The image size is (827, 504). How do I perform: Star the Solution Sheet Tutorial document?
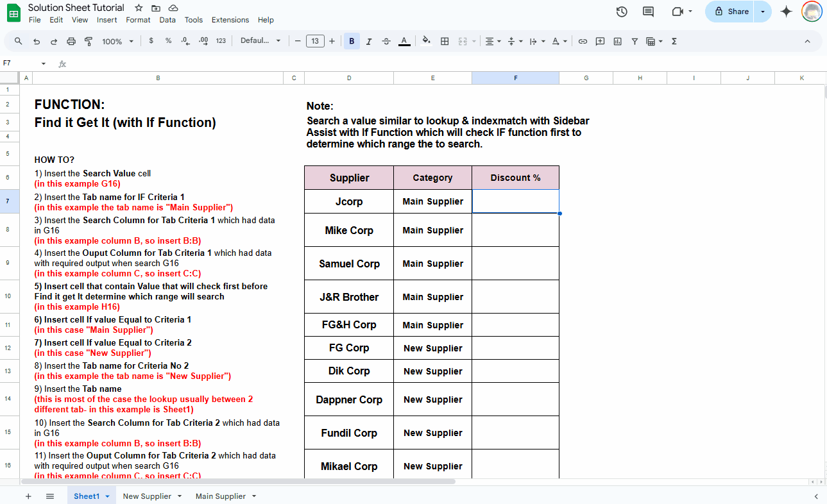[139, 8]
